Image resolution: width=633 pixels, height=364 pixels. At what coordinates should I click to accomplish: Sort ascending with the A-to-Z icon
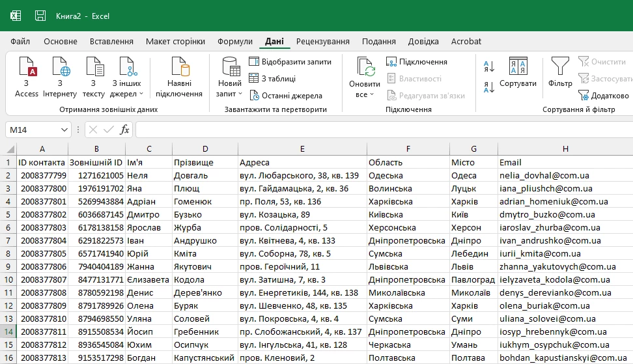489,66
